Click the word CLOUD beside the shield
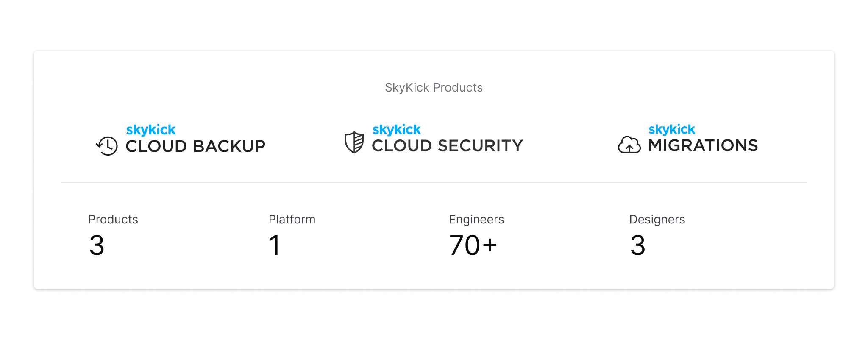This screenshot has height=340, width=868. click(x=402, y=146)
